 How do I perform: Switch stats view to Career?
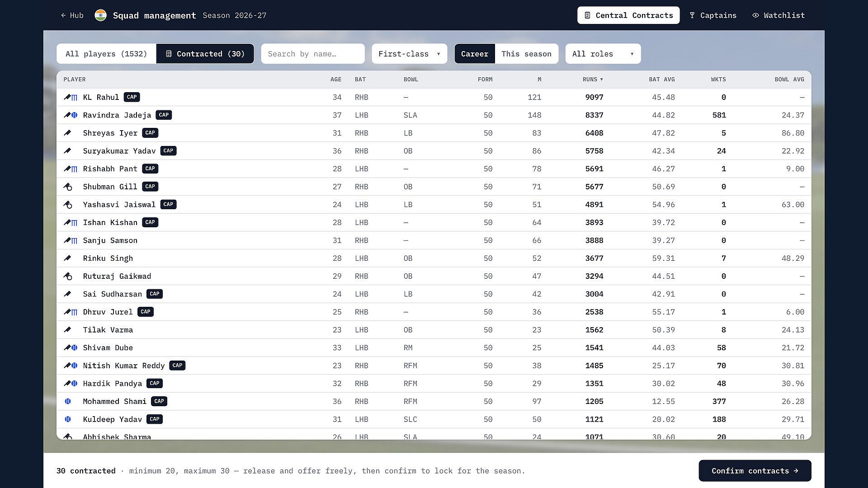475,54
